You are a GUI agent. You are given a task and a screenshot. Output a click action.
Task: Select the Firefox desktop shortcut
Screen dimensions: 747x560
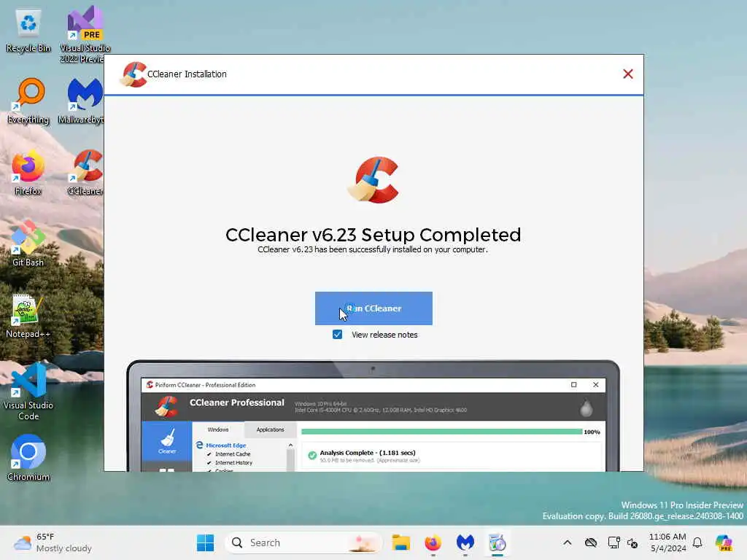(x=28, y=172)
